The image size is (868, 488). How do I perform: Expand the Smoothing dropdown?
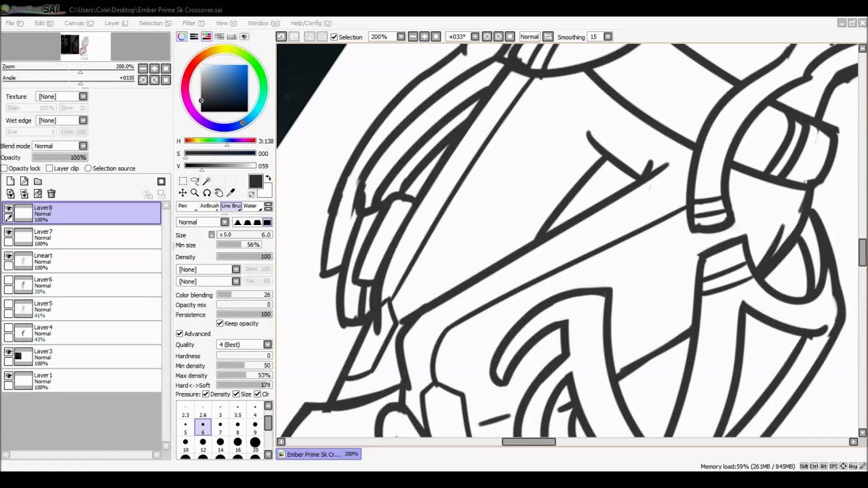608,37
